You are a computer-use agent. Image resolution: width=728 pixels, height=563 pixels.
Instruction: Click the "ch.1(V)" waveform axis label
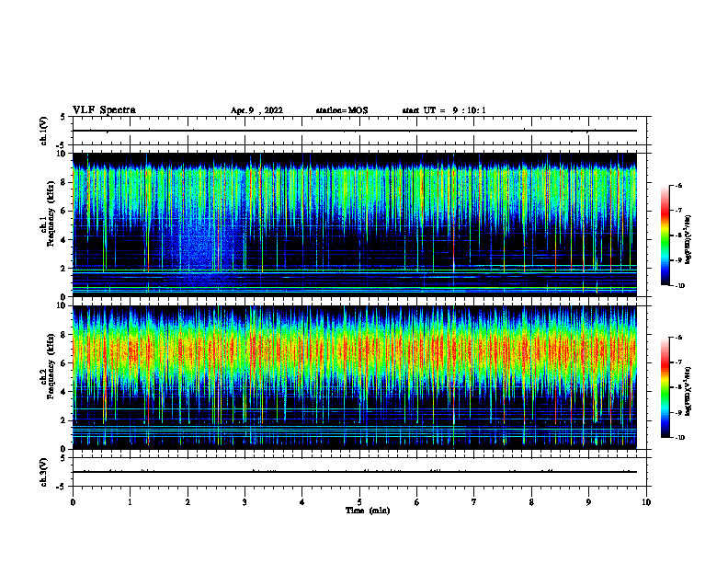click(x=43, y=131)
